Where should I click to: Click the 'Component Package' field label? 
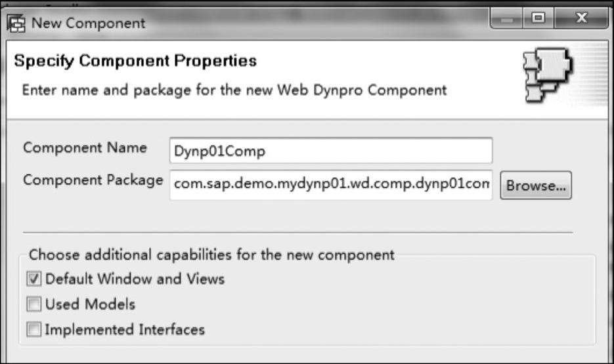93,180
